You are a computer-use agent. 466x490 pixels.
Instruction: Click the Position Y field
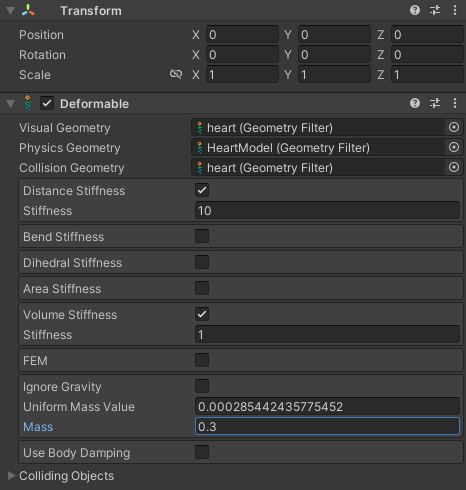pyautogui.click(x=334, y=34)
